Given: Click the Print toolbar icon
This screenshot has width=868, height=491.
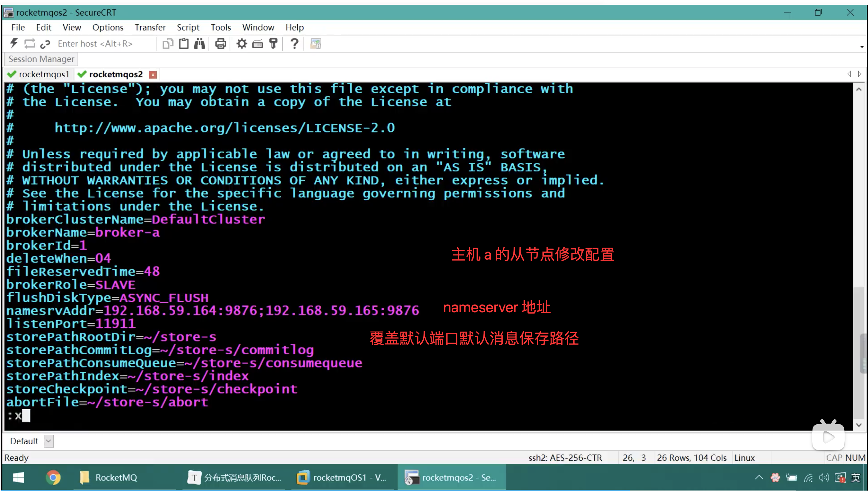Looking at the screenshot, I should [221, 43].
